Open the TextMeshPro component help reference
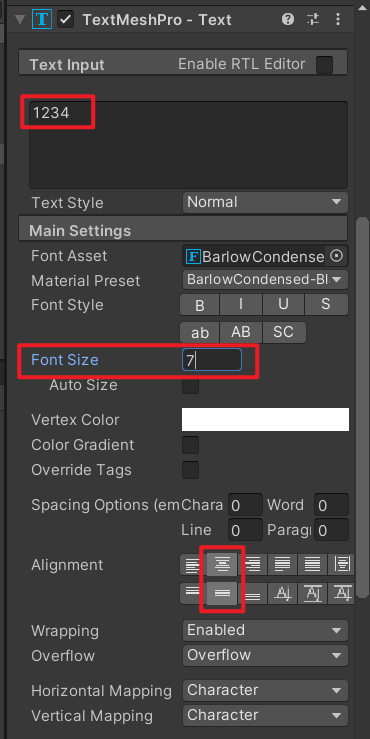 (288, 19)
